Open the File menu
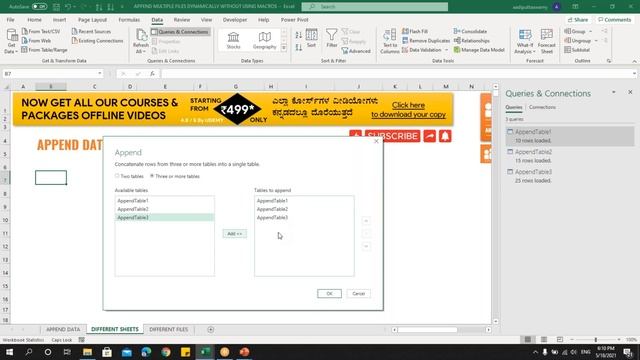 (11, 20)
